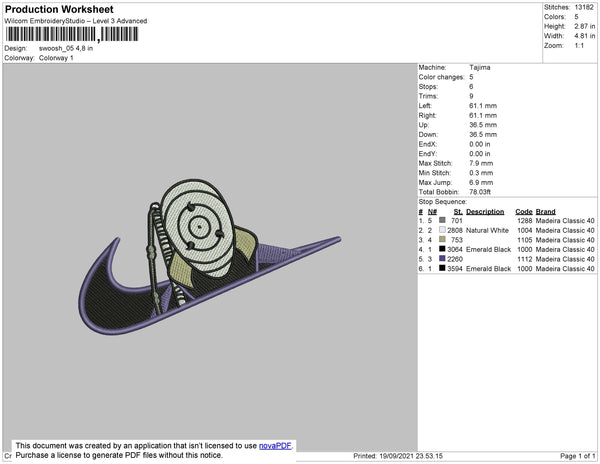600x464 pixels.
Task: Select the gray 701 thread color swatch
Action: click(x=442, y=220)
